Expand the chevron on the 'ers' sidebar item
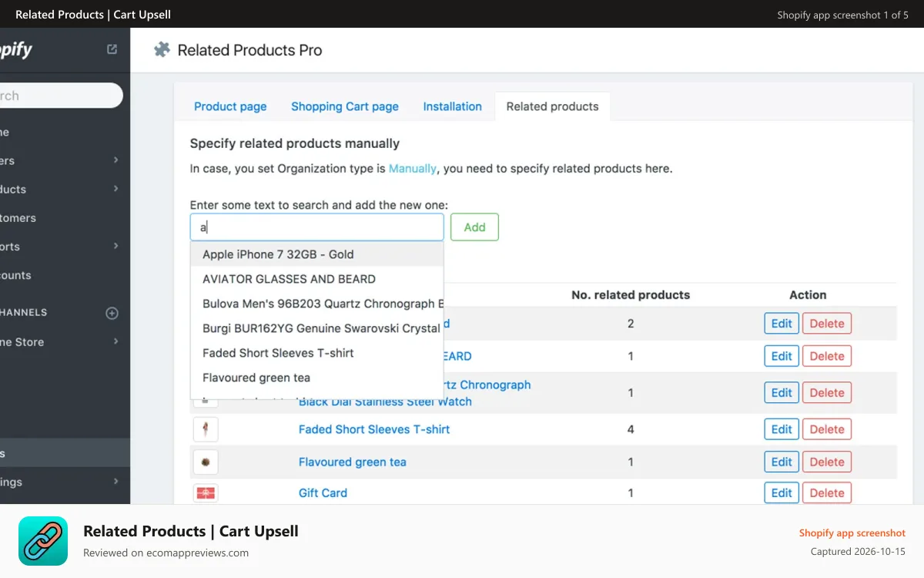 tap(115, 160)
